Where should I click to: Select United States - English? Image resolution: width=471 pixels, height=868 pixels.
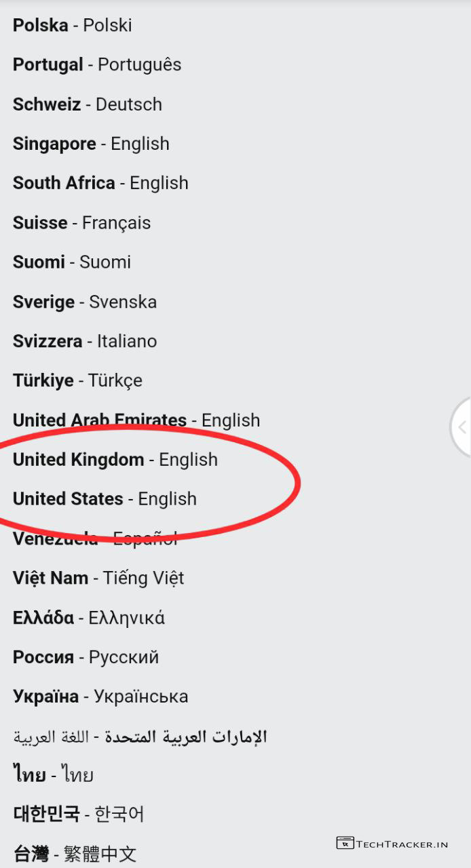[x=105, y=499]
